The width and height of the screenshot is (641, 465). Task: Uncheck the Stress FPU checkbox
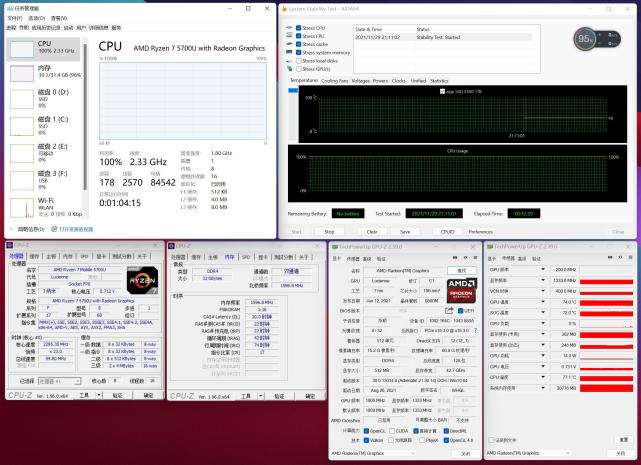pyautogui.click(x=299, y=36)
